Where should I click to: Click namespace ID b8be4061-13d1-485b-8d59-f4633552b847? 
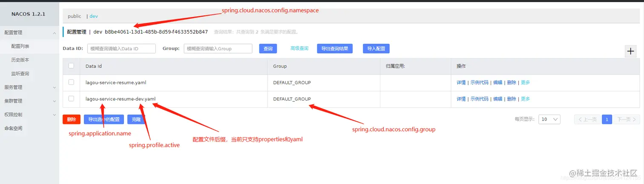[156, 32]
